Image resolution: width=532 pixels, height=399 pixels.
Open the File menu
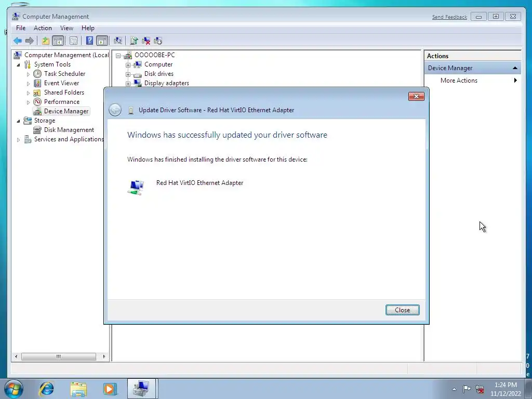tap(21, 28)
